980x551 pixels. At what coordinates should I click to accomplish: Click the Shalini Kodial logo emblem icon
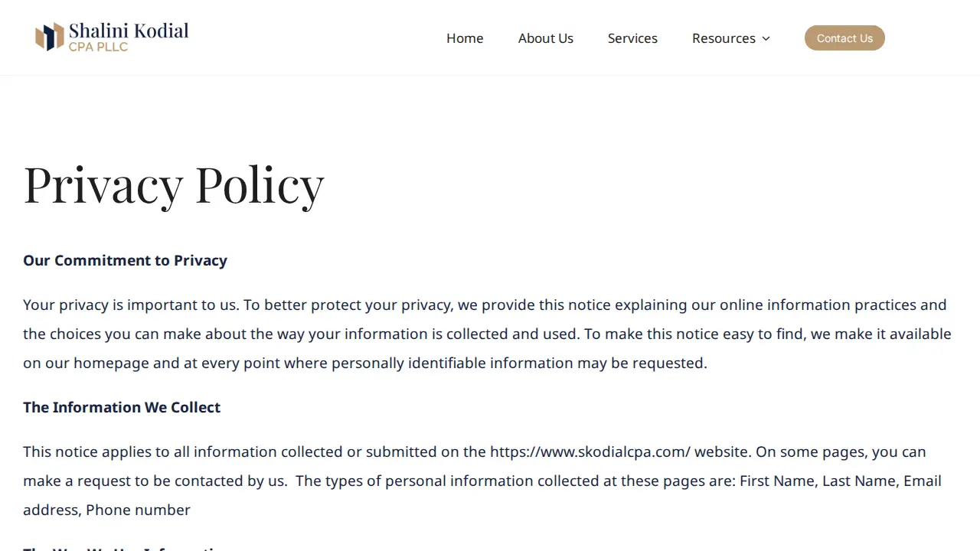coord(50,37)
